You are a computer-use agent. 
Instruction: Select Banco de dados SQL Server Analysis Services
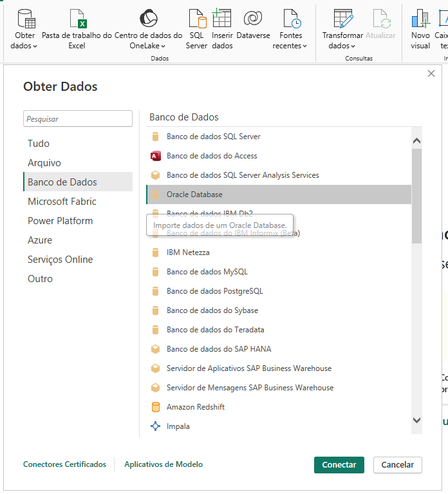click(279, 175)
